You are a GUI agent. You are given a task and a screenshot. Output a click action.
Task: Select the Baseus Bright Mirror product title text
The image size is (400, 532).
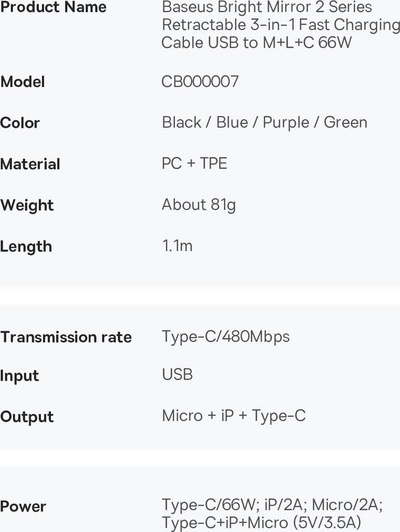point(281,25)
